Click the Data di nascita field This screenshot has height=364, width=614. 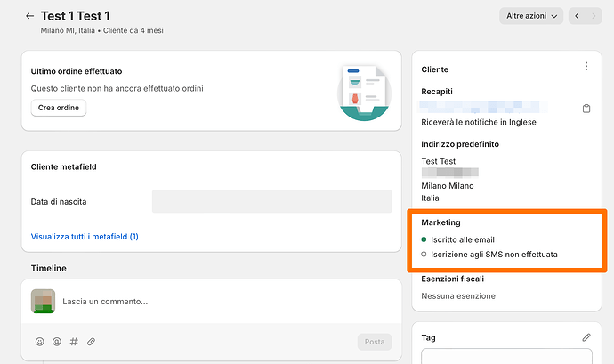271,201
